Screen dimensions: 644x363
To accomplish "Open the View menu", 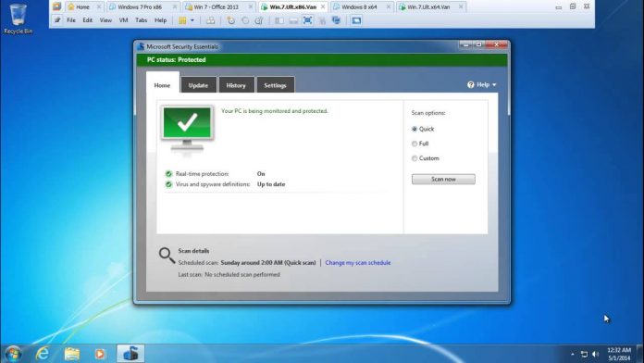I will pyautogui.click(x=105, y=19).
